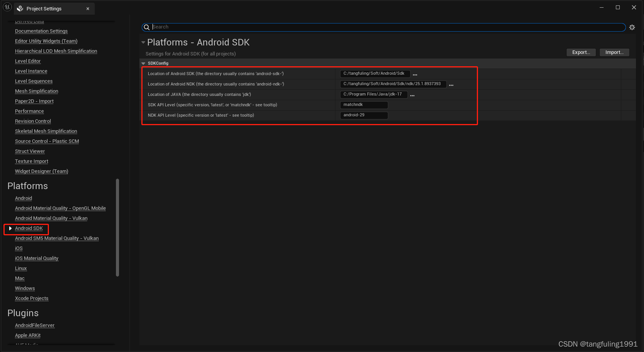Open Mesh Simplification settings
This screenshot has width=644, height=352.
[37, 91]
